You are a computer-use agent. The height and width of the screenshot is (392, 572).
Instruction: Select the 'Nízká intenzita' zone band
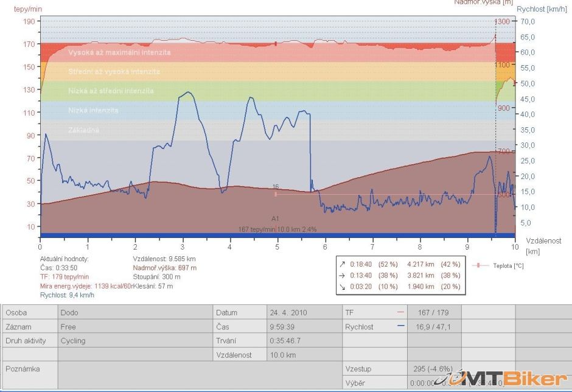tap(93, 111)
